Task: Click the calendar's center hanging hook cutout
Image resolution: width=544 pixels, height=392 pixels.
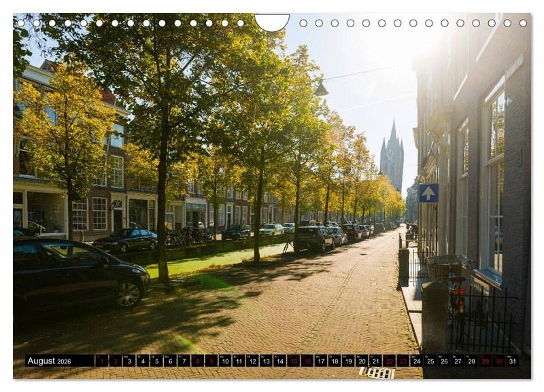Action: 272,22
